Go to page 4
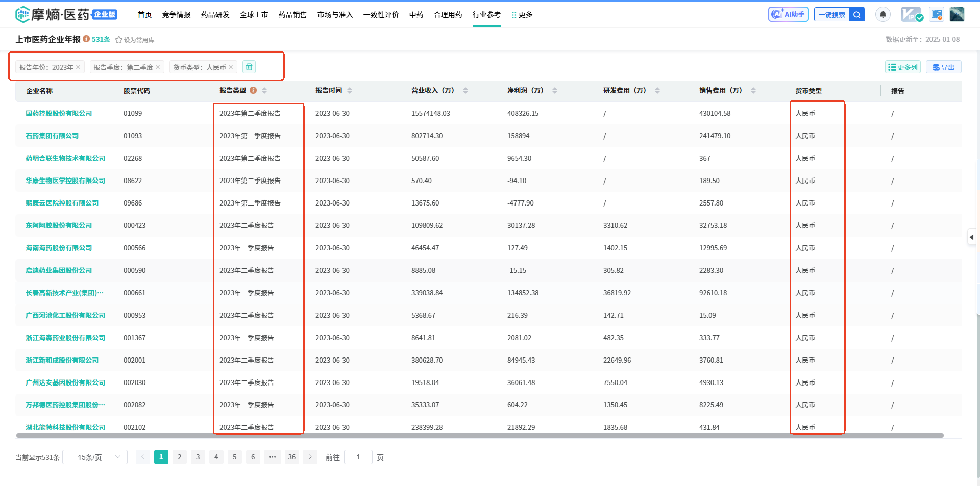The image size is (980, 486). [216, 457]
